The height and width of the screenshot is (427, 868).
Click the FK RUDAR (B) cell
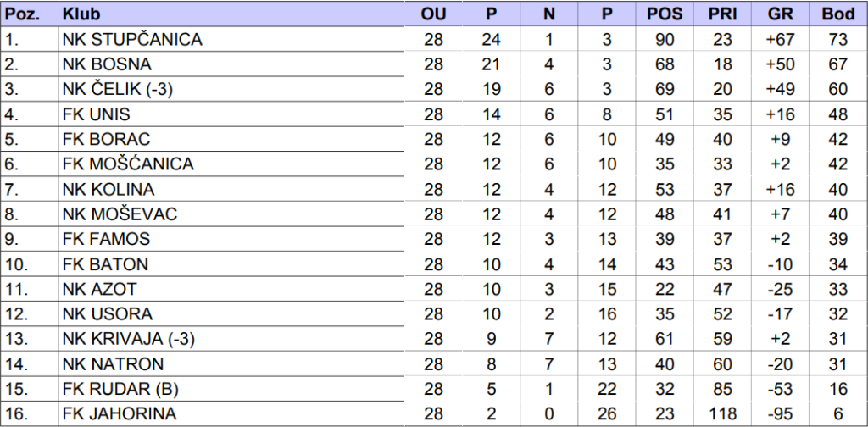click(120, 389)
